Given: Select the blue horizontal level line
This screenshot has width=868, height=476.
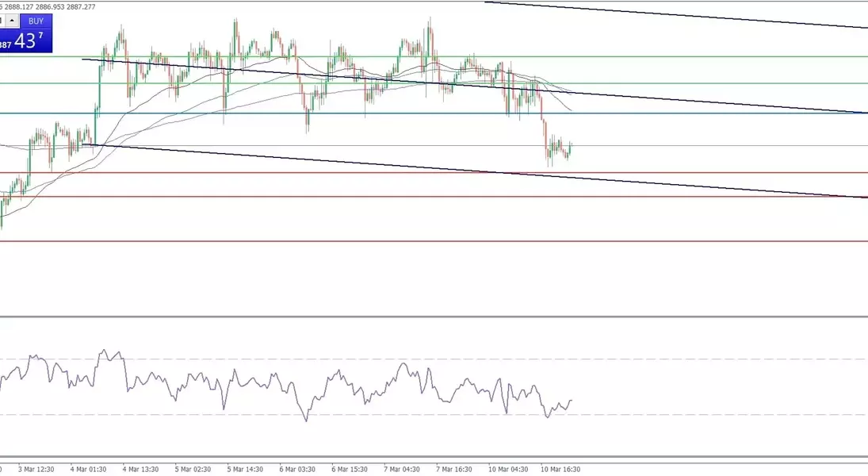Looking at the screenshot, I should (x=713, y=113).
